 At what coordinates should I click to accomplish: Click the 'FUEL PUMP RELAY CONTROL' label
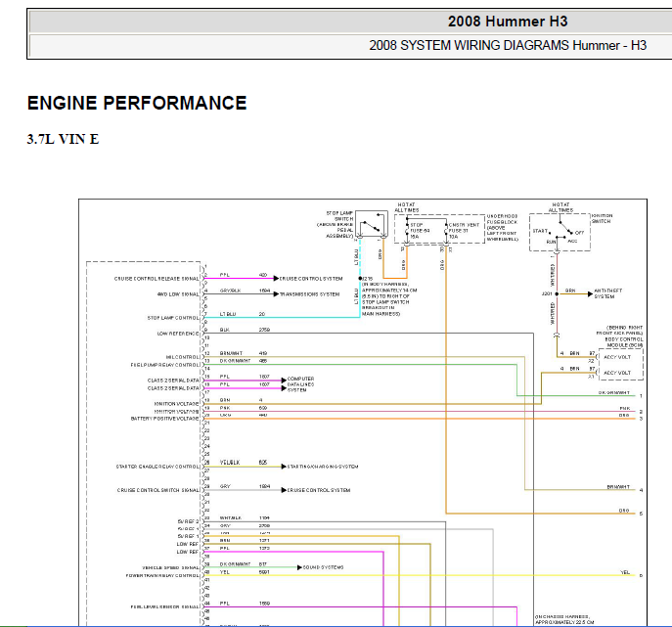(x=165, y=365)
